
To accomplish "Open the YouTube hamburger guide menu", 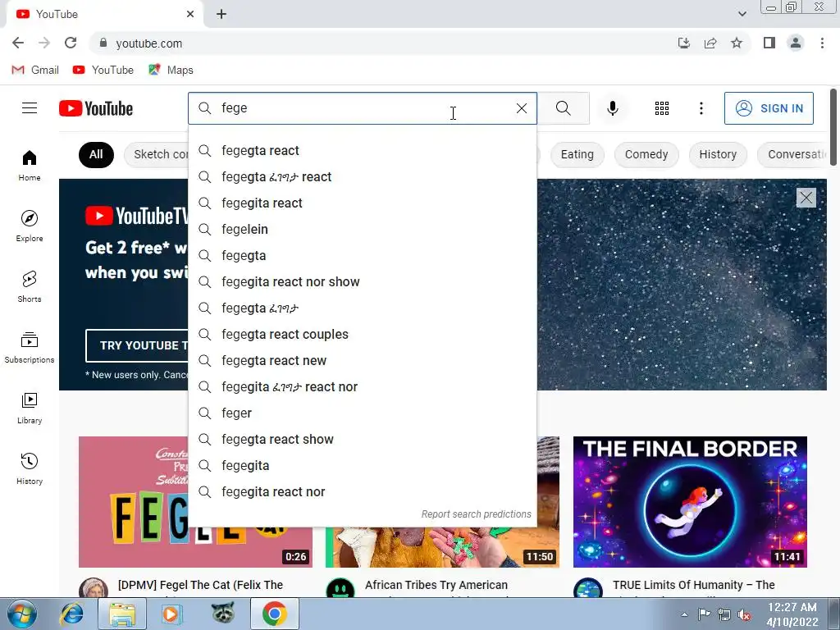I will [30, 108].
